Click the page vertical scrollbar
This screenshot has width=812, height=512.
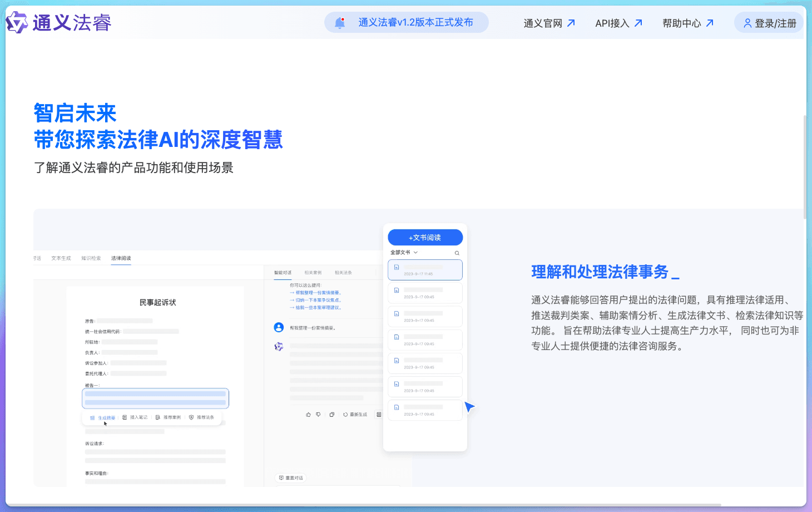click(804, 167)
